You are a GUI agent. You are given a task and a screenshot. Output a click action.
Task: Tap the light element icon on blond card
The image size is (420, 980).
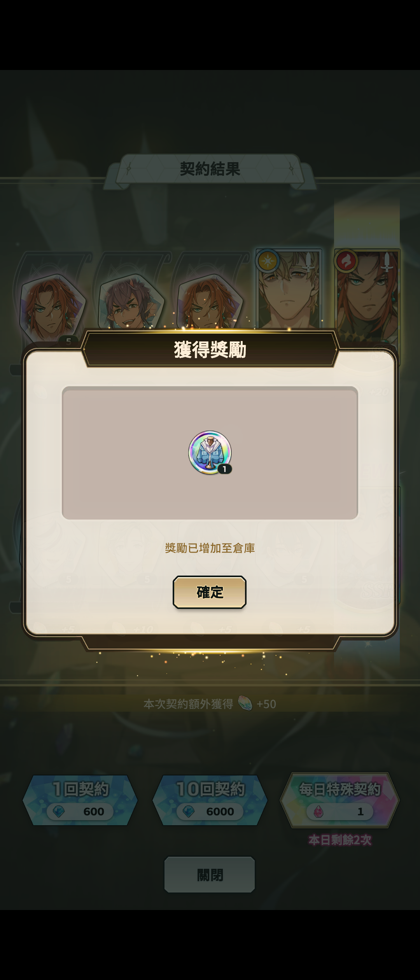coord(268,261)
